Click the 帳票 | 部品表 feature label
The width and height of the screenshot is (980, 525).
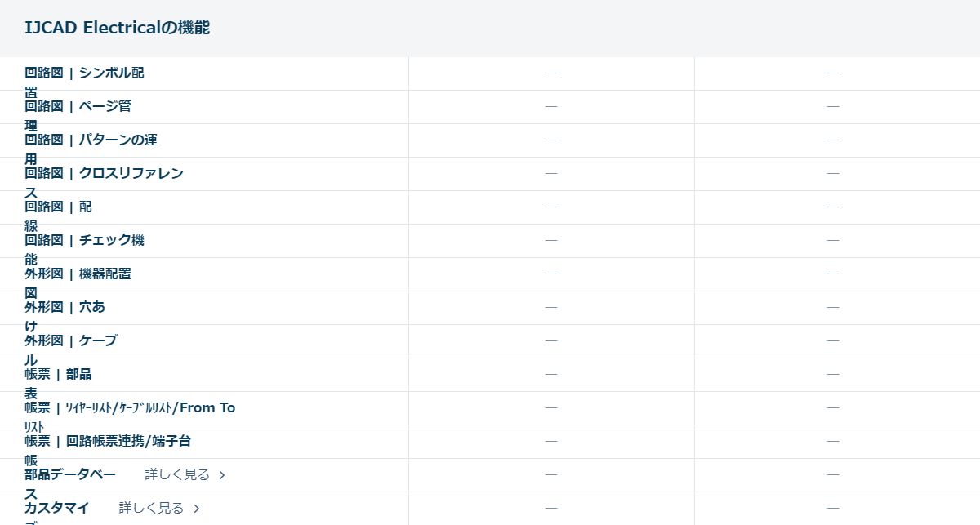click(58, 375)
